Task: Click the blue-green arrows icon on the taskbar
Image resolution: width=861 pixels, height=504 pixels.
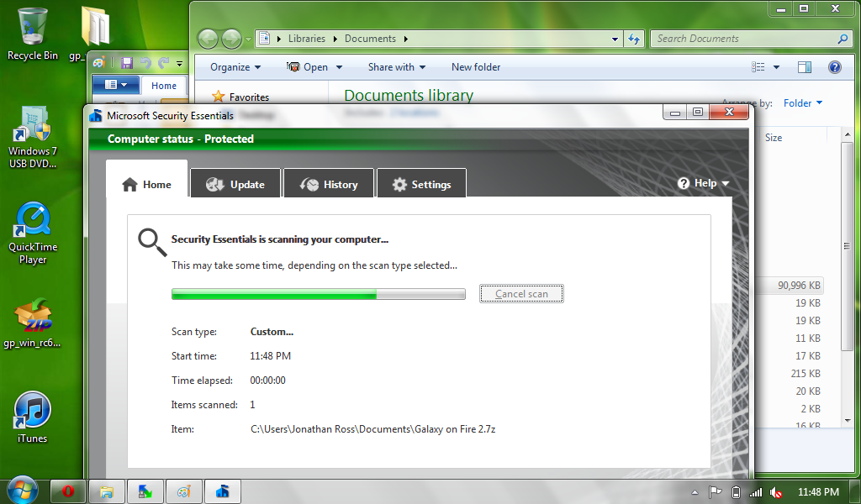Action: click(145, 491)
